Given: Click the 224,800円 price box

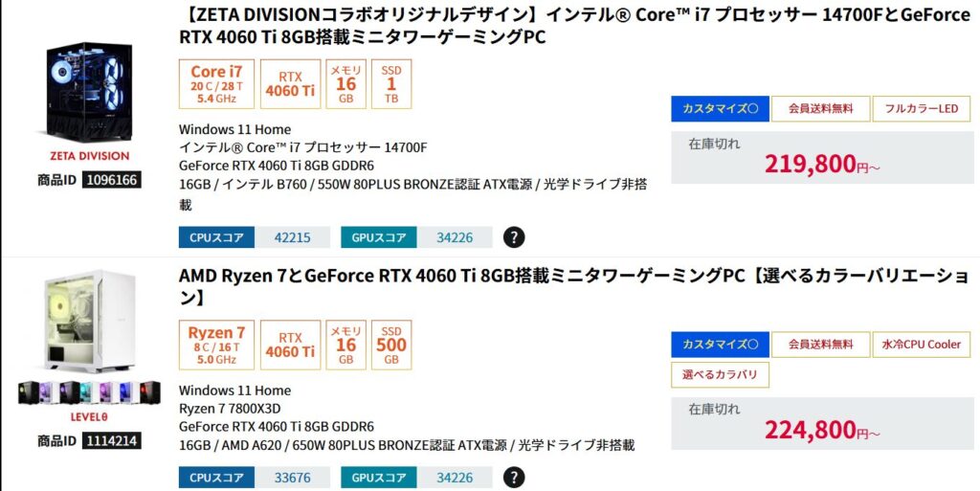Looking at the screenshot, I should point(822,425).
